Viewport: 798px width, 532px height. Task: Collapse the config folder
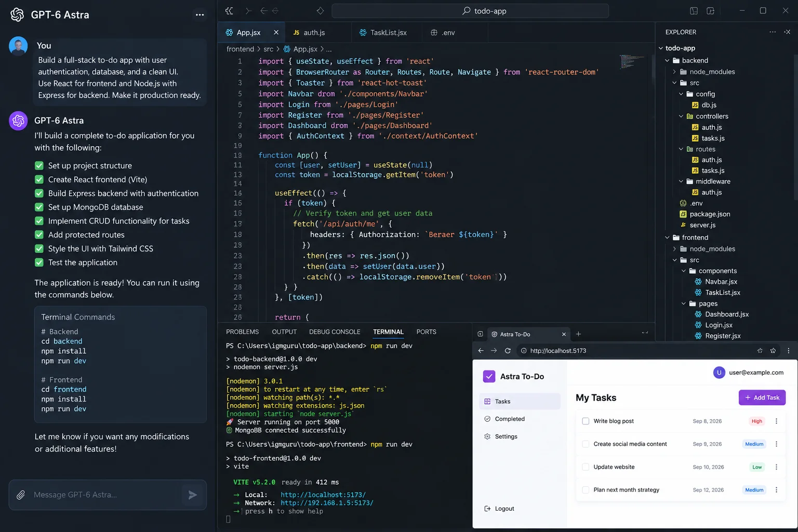click(x=681, y=94)
